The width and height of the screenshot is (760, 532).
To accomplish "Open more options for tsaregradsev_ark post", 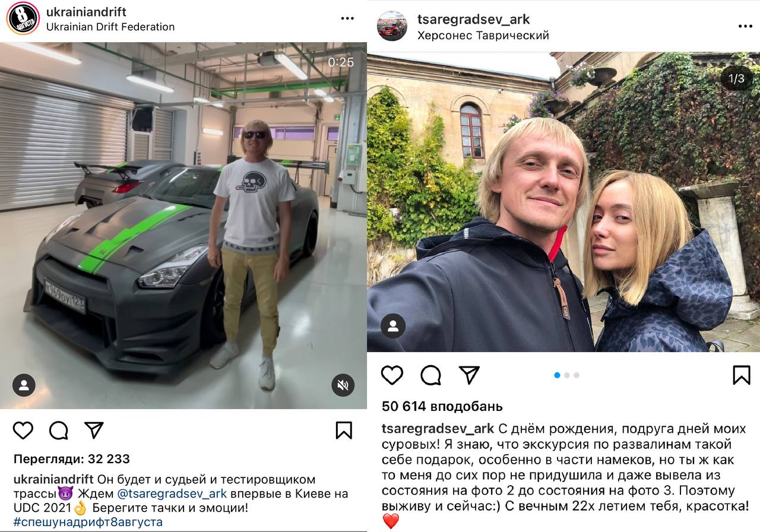I will click(745, 27).
